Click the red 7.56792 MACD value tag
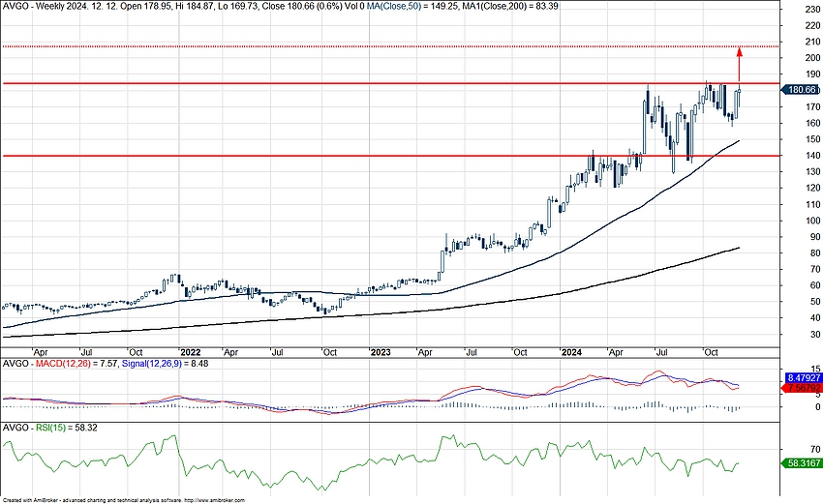 tap(802, 388)
